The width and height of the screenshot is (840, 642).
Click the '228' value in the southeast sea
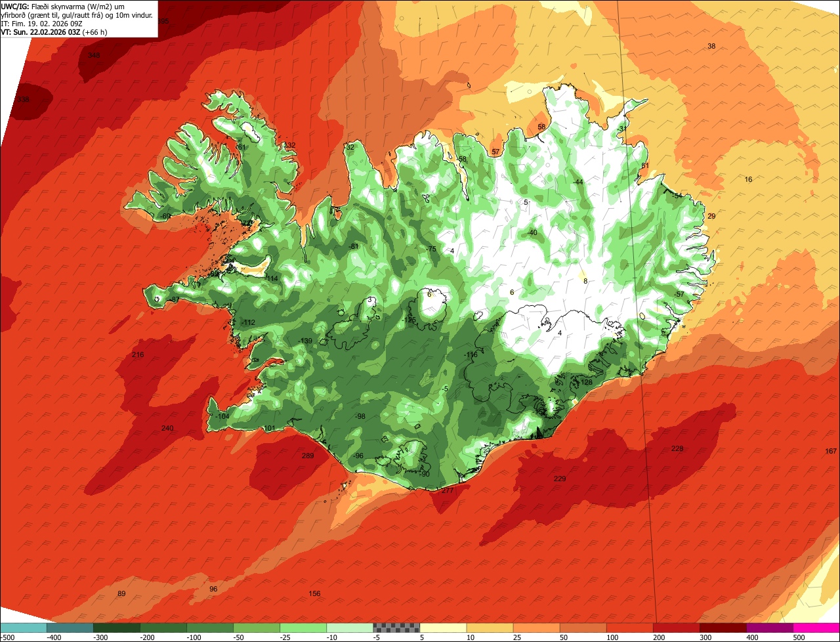[677, 448]
